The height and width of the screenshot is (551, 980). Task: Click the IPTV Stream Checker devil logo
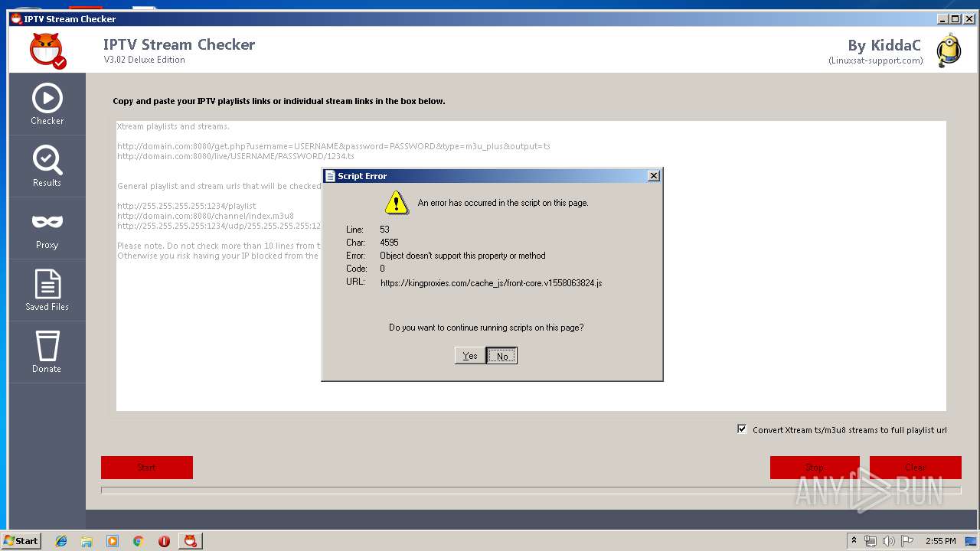click(47, 51)
